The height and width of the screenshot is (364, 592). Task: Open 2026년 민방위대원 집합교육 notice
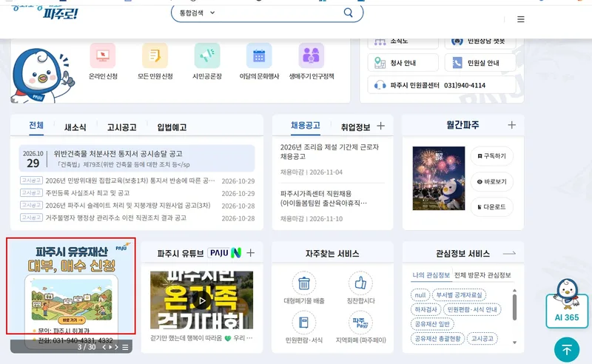click(x=130, y=181)
